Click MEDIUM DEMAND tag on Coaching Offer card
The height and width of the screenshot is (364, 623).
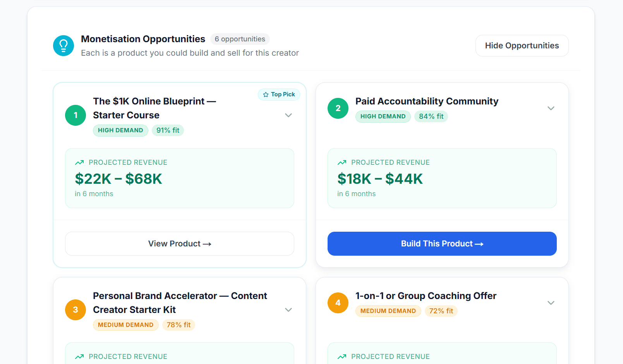click(x=388, y=311)
